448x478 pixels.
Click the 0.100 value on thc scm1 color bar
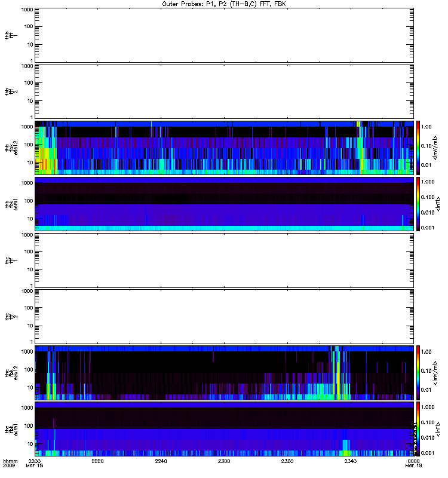point(428,422)
